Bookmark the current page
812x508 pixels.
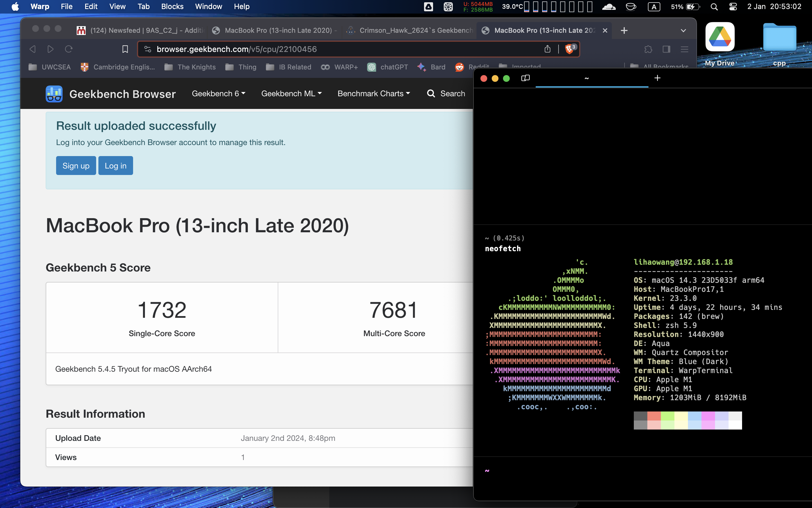tap(125, 49)
